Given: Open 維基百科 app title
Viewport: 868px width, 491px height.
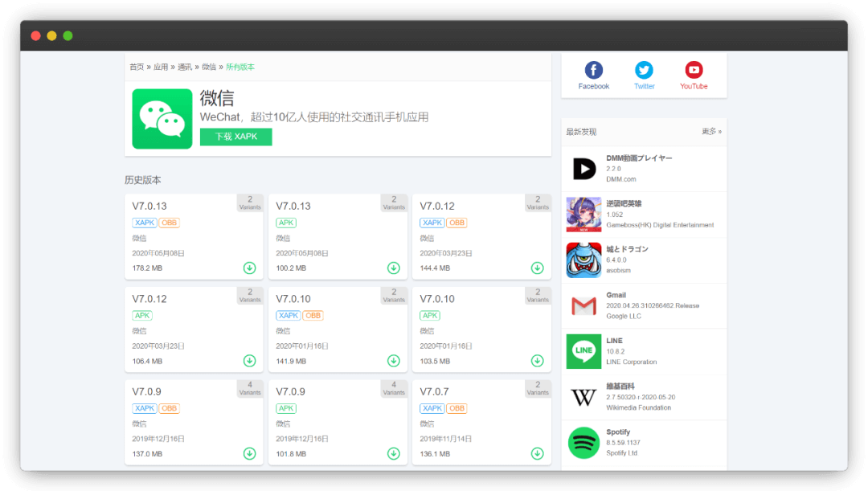Looking at the screenshot, I should pos(620,387).
